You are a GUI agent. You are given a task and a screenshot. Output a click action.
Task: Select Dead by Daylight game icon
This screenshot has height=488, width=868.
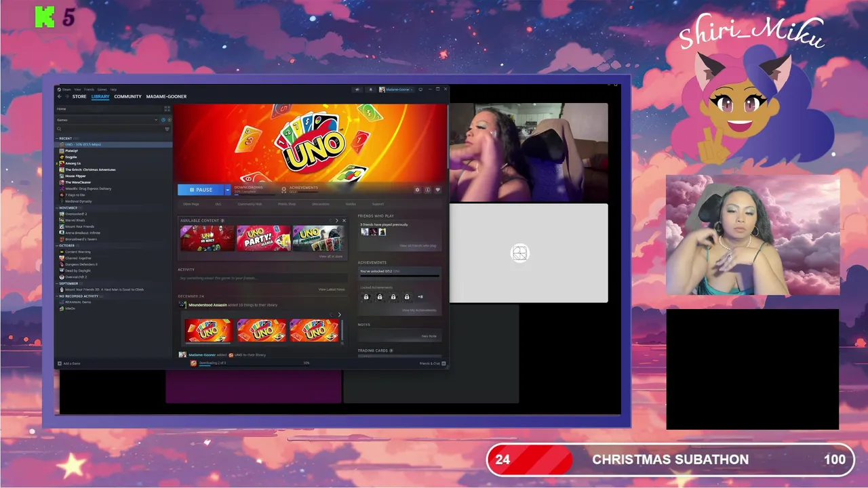pyautogui.click(x=62, y=270)
